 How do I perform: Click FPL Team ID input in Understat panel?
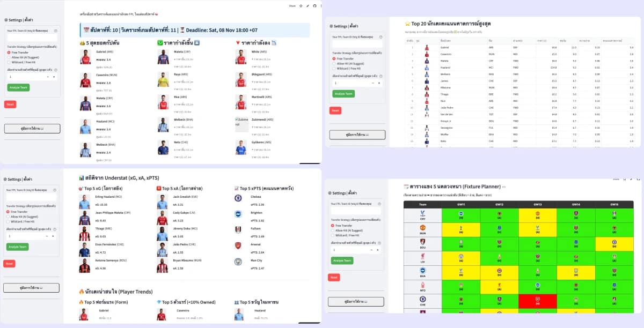pyautogui.click(x=32, y=197)
